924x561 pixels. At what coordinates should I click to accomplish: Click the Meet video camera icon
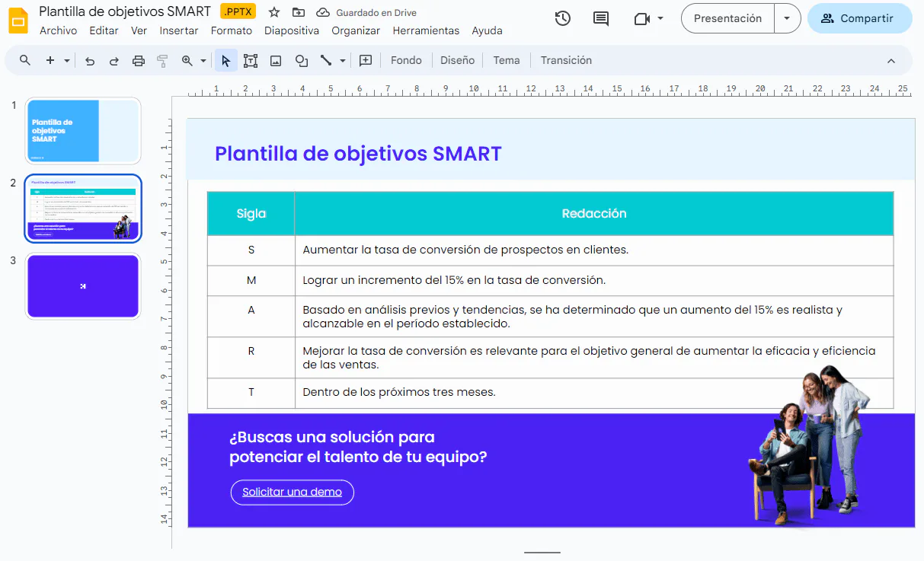tap(642, 18)
